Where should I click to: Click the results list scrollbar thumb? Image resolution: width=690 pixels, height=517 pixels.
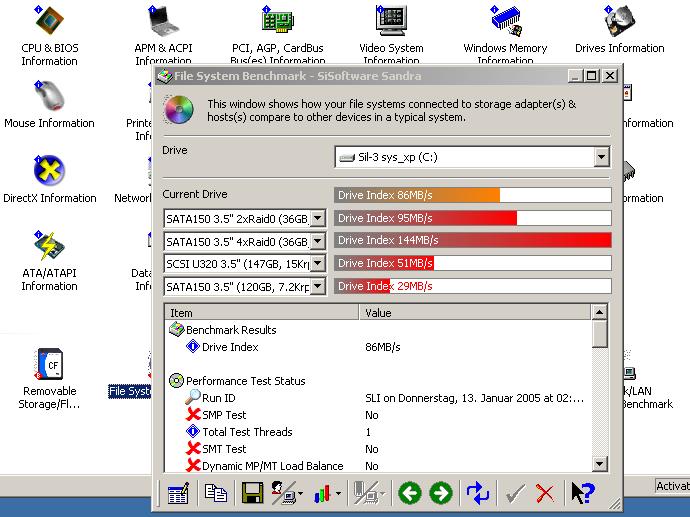[x=599, y=334]
